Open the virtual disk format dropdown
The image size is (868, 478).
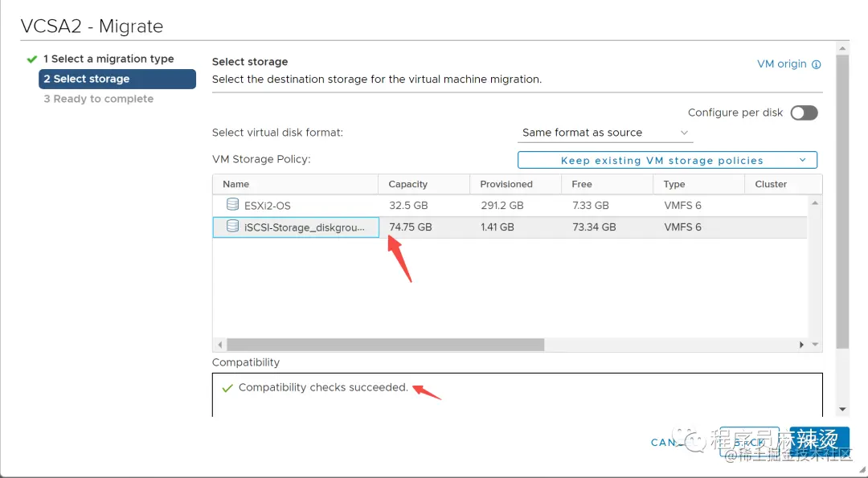pyautogui.click(x=605, y=133)
